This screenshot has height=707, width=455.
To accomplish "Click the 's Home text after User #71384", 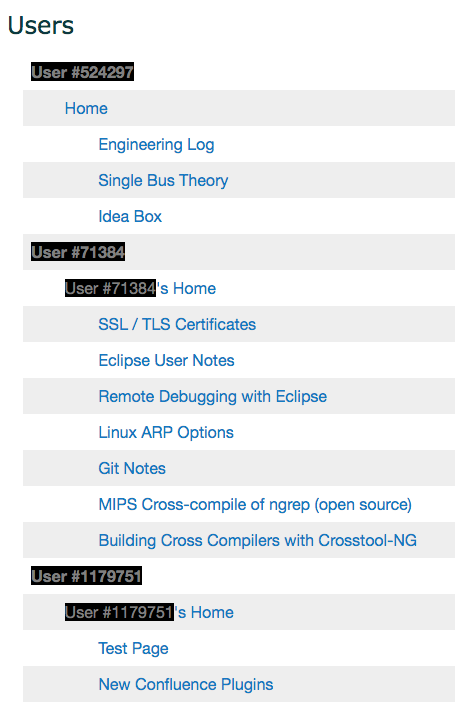I will (186, 288).
